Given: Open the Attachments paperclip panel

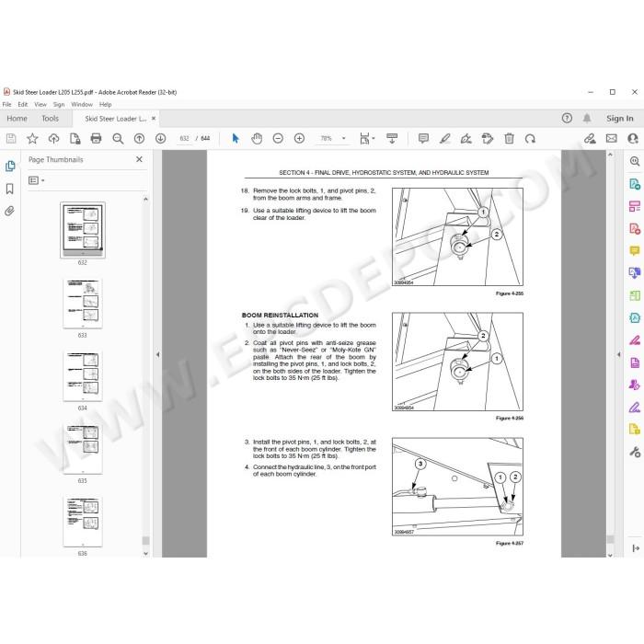Looking at the screenshot, I should tap(10, 211).
